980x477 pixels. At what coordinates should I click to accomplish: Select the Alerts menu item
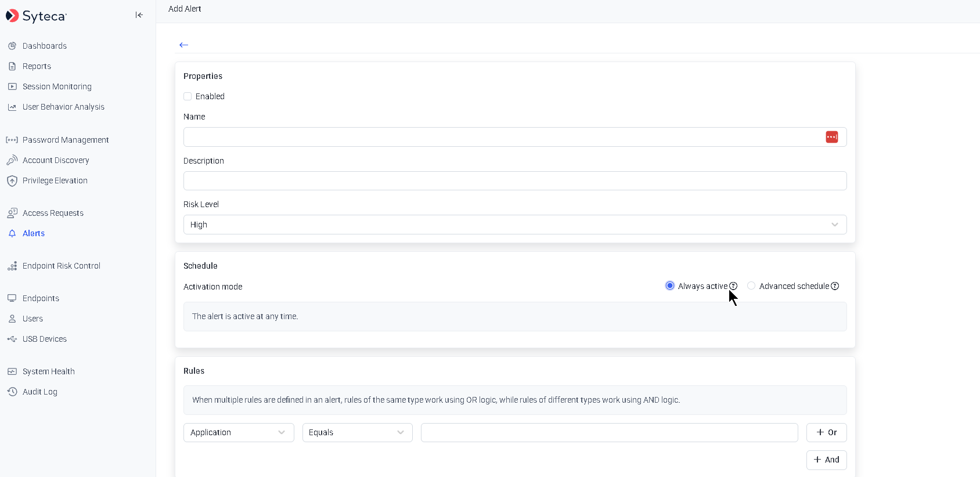pyautogui.click(x=34, y=233)
